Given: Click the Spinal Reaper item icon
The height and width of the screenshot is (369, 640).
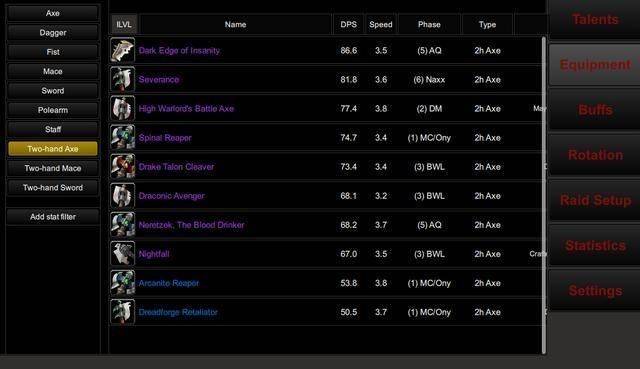Looking at the screenshot, I should tap(122, 138).
